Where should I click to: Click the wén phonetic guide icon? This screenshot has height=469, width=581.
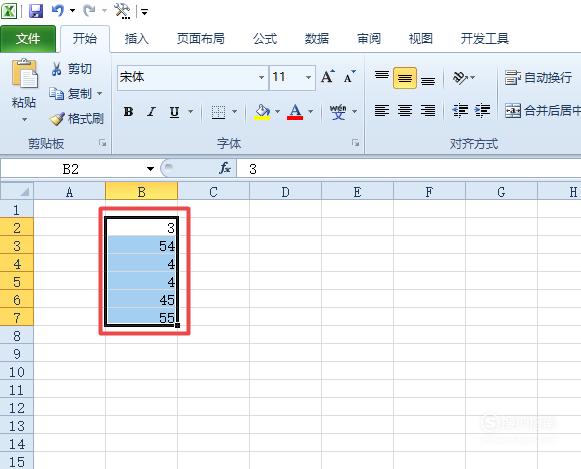tap(338, 112)
